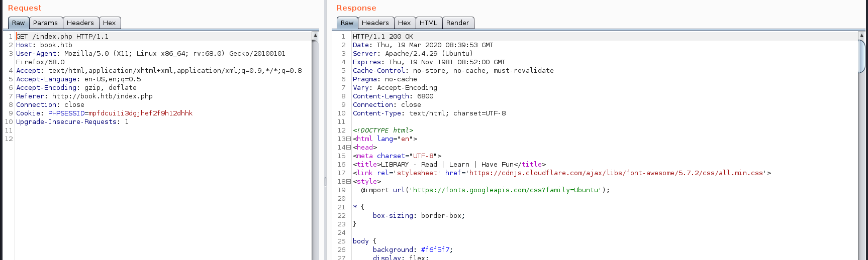The height and width of the screenshot is (260, 868).
Task: Click the GET /index.php request line
Action: (62, 37)
